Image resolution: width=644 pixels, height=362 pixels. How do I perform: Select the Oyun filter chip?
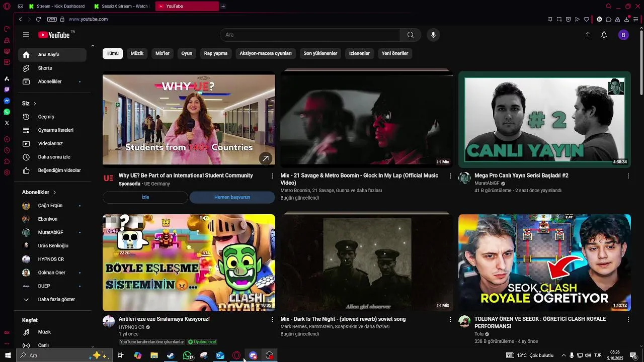(x=187, y=53)
